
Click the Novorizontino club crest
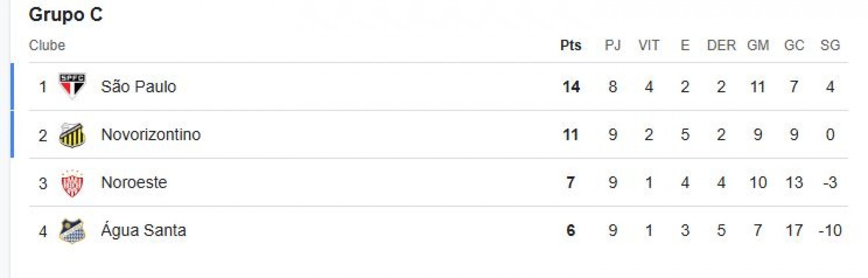(x=72, y=135)
